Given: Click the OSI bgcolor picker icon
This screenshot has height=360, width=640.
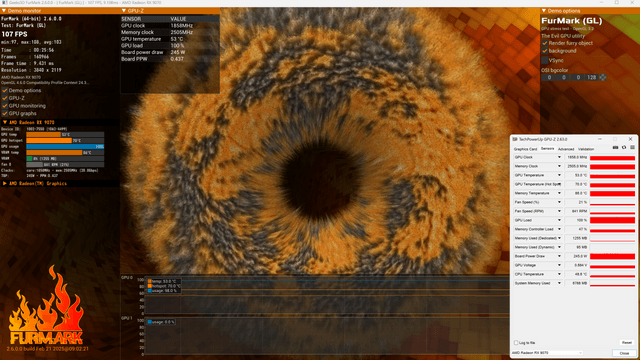Looking at the screenshot, I should coord(603,77).
